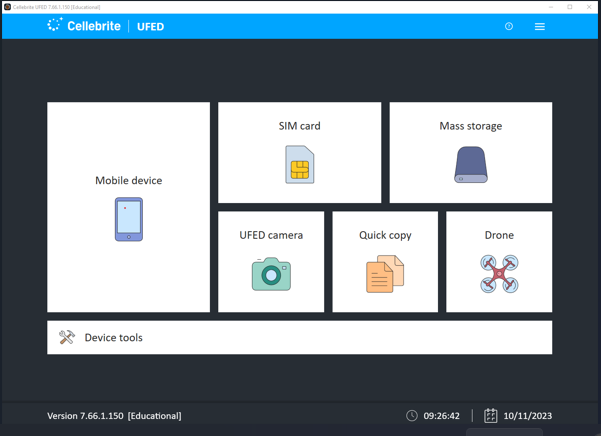Click the SIM card chip icon
601x436 pixels.
click(x=300, y=164)
